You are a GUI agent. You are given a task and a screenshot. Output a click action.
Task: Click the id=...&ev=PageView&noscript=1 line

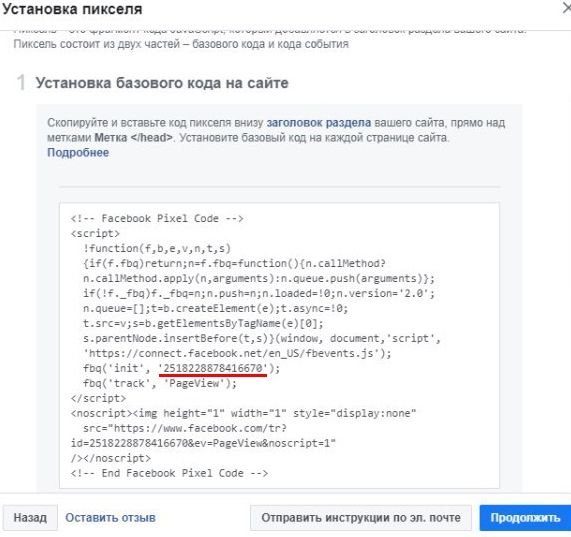click(203, 443)
